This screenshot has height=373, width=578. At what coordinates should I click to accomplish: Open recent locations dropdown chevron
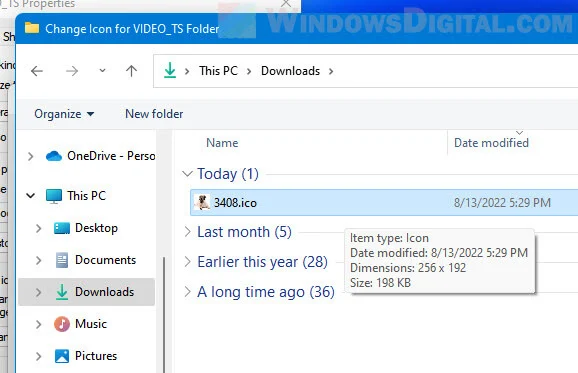(x=102, y=70)
